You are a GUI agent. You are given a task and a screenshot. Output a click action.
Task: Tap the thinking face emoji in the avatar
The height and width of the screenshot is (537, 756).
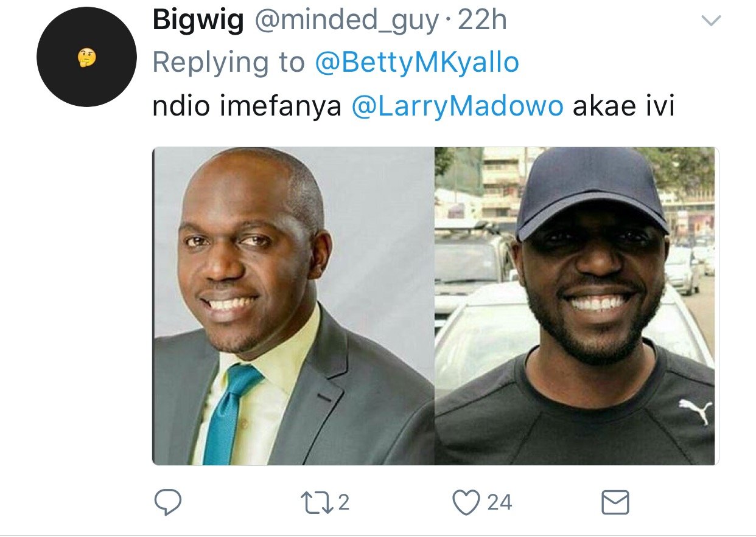click(86, 58)
